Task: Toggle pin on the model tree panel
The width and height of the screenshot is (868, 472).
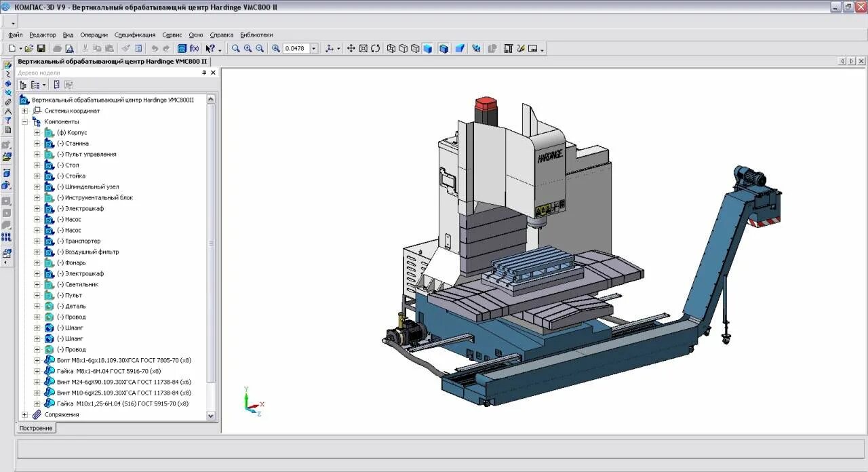Action: pyautogui.click(x=204, y=73)
